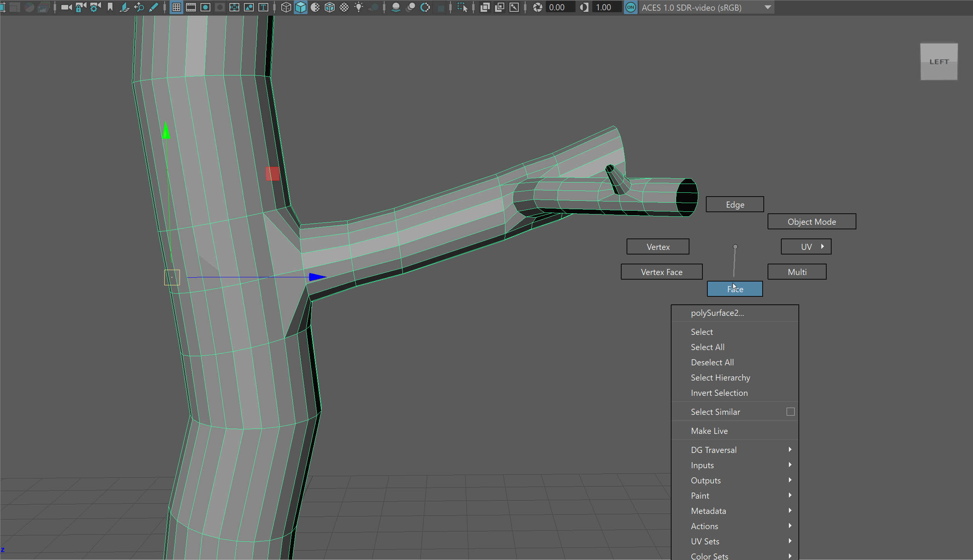Screen dimensions: 973x560
Task: Open the ACES view transform dropdown
Action: [x=768, y=7]
